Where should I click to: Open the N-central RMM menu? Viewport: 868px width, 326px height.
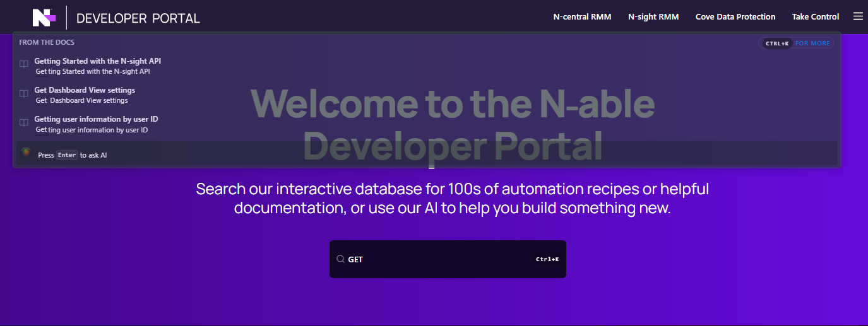pos(582,17)
